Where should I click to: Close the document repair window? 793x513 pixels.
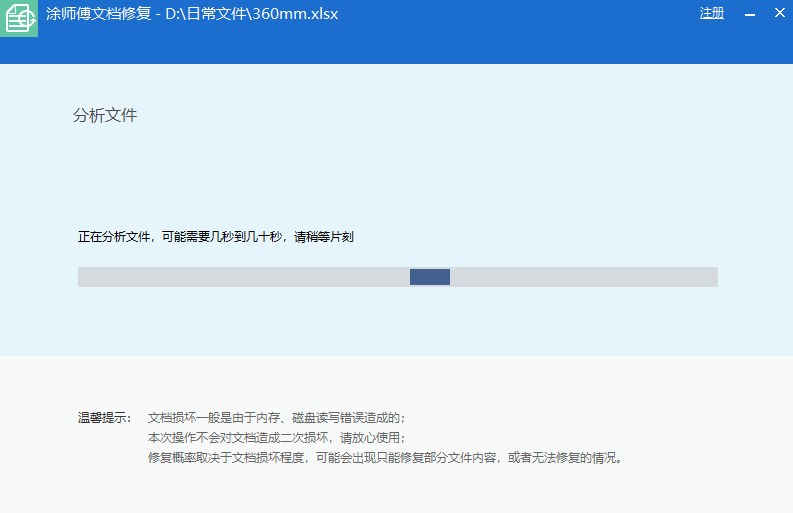(x=779, y=14)
